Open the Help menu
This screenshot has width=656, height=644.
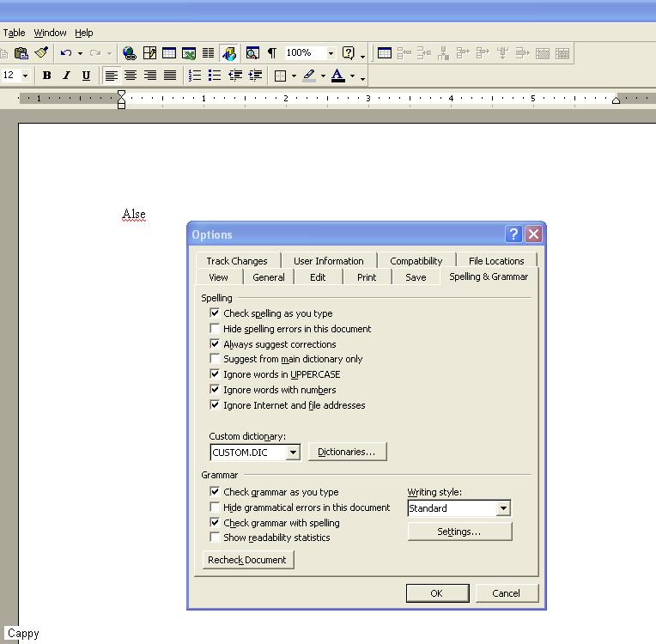pyautogui.click(x=83, y=33)
